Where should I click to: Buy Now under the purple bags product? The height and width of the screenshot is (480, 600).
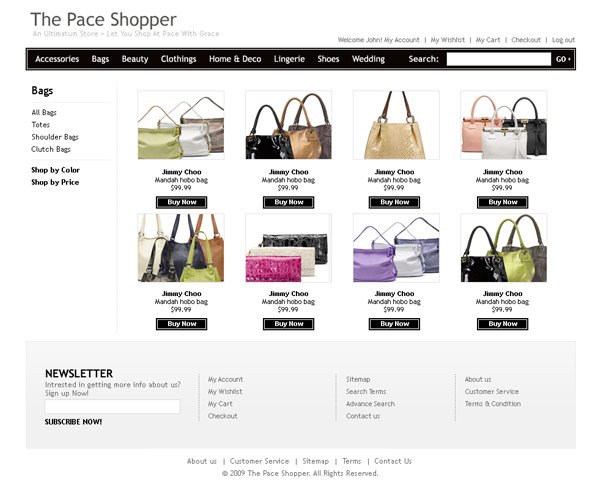(x=394, y=324)
